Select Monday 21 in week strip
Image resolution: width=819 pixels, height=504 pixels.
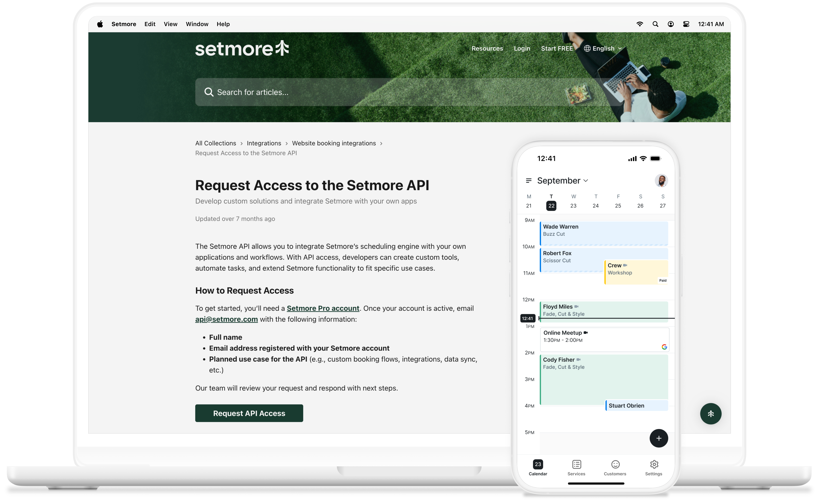coord(529,201)
